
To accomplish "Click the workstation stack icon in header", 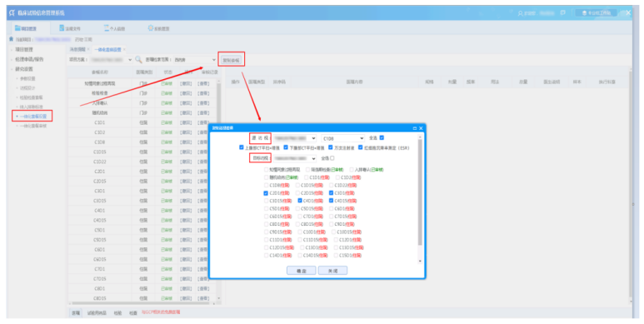I will coord(584,13).
